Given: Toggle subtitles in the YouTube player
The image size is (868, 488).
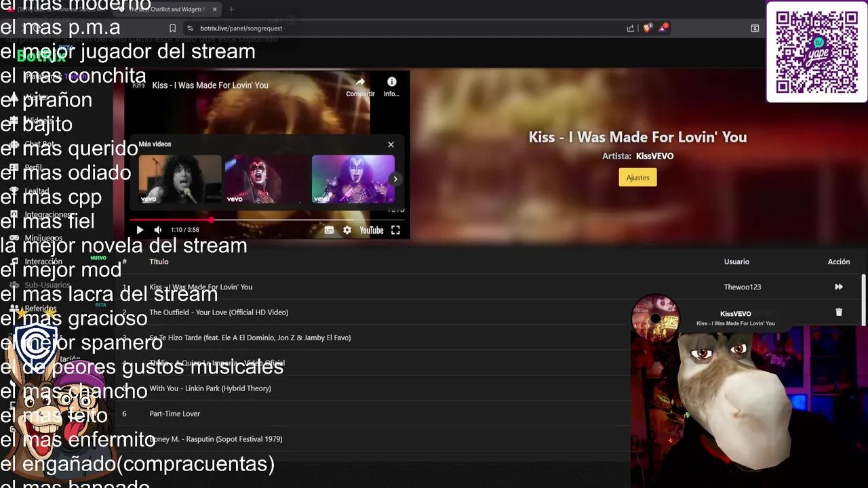Looking at the screenshot, I should [329, 230].
